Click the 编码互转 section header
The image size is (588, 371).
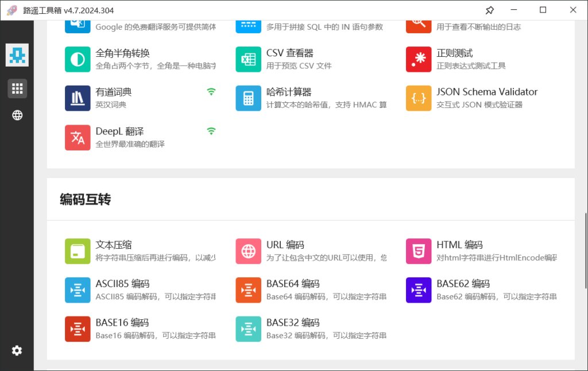point(86,199)
